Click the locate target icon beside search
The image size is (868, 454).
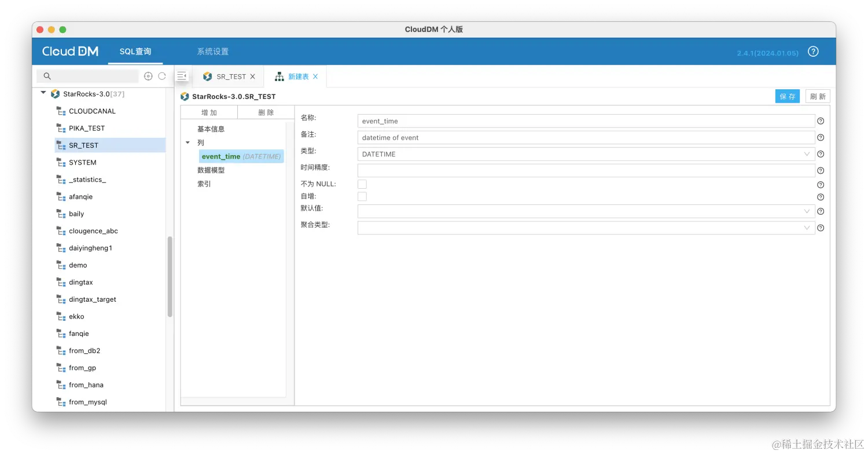(148, 76)
